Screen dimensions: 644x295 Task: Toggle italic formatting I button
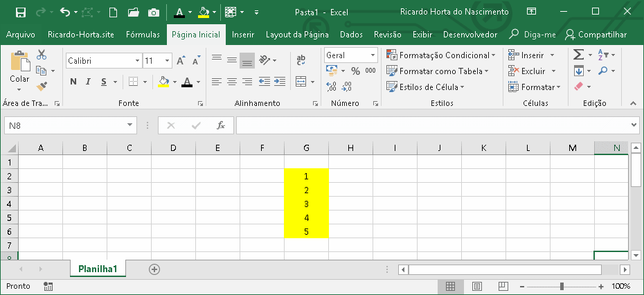(x=87, y=82)
